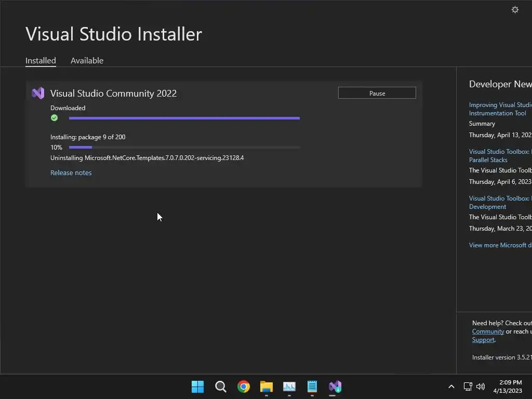Screen dimensions: 532x399
Task: Open taskbar Search magnifier
Action: click(x=220, y=387)
